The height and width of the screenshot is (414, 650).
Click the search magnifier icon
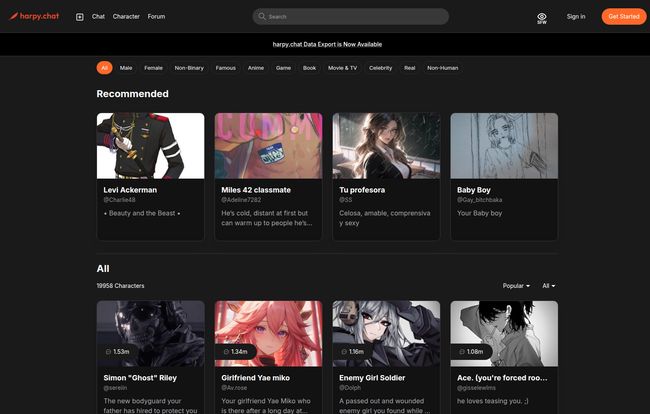(262, 17)
